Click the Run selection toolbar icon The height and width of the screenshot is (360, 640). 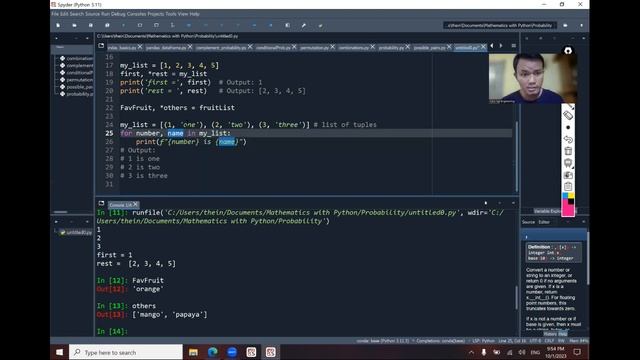pos(173,25)
